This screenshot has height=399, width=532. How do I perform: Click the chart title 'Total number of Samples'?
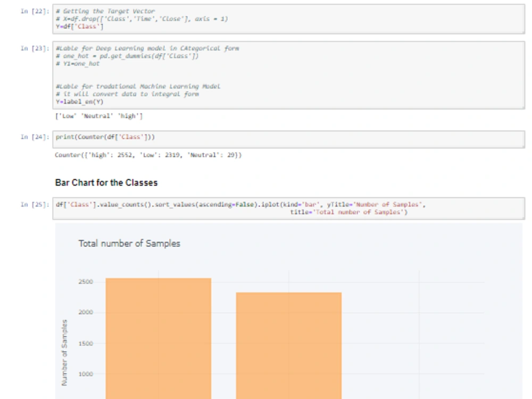tap(129, 244)
